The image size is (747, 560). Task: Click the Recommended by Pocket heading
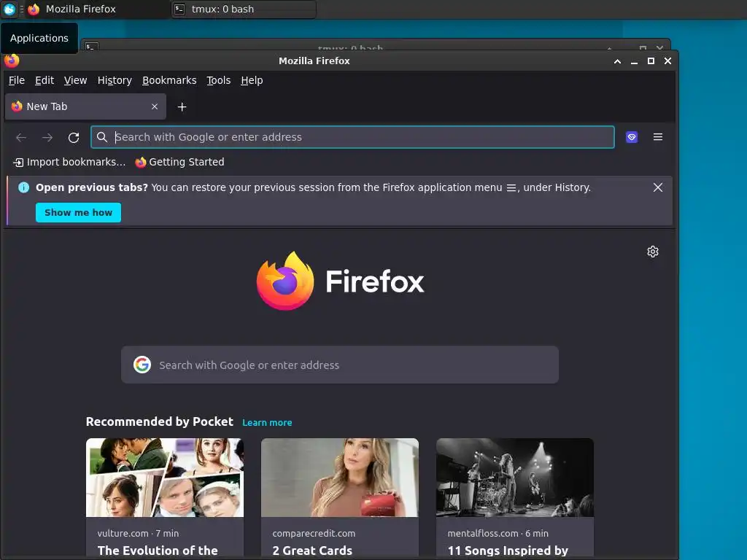[x=160, y=422]
